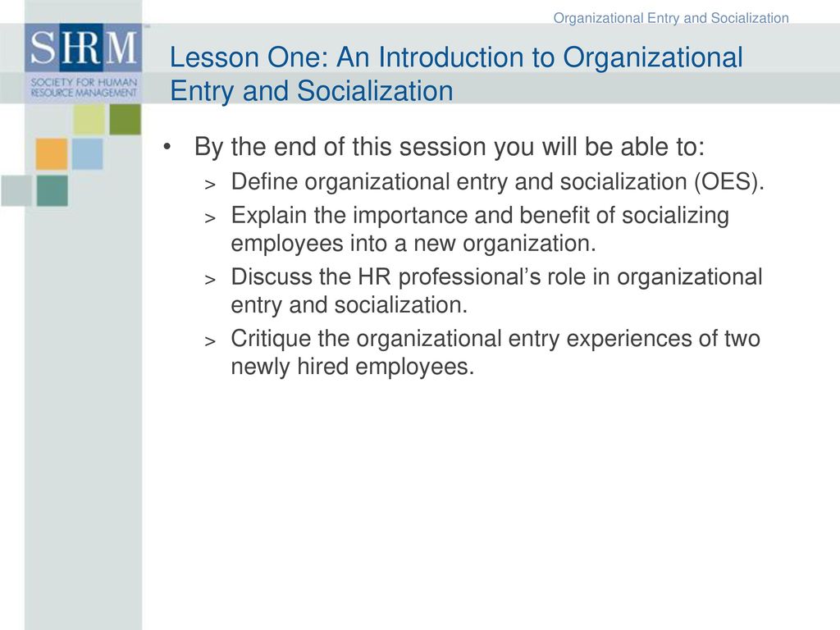Viewport: 840px width, 630px height.
Task: Click the 'Organizational Entry and Socialization' header text
Action: (x=671, y=18)
